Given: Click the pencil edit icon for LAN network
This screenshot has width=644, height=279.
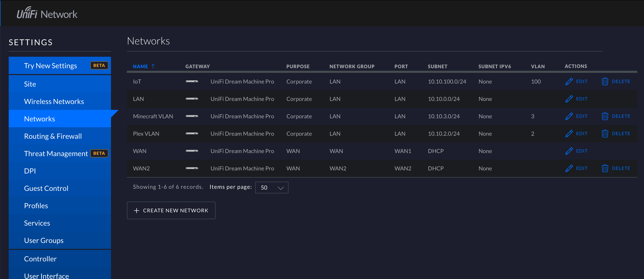Looking at the screenshot, I should click(x=569, y=99).
